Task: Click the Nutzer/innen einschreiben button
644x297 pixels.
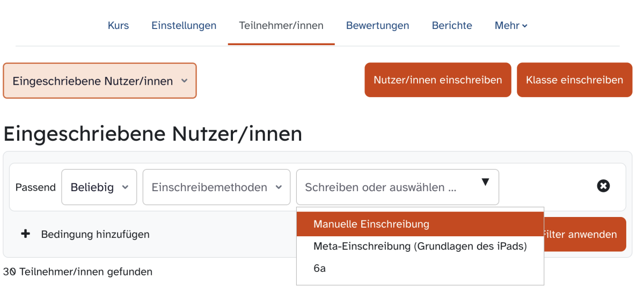Action: (438, 80)
